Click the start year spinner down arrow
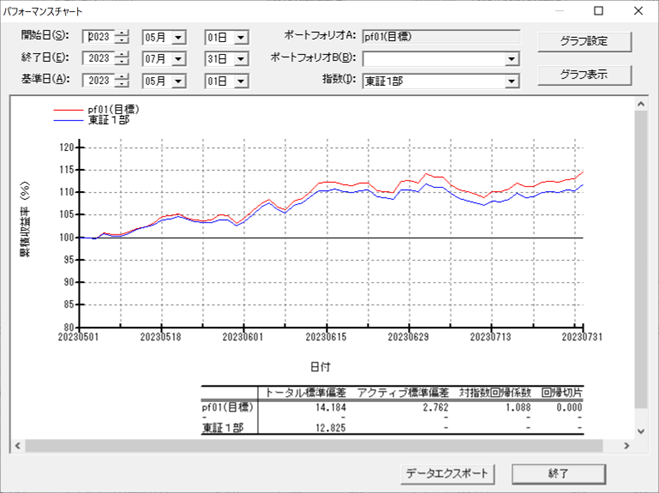659x493 pixels. coord(122,41)
